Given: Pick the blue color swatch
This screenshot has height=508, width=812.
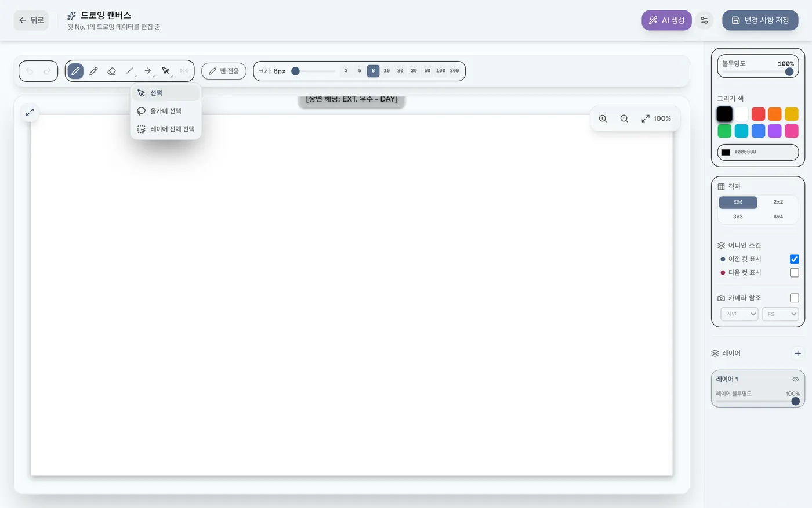Looking at the screenshot, I should pyautogui.click(x=758, y=131).
